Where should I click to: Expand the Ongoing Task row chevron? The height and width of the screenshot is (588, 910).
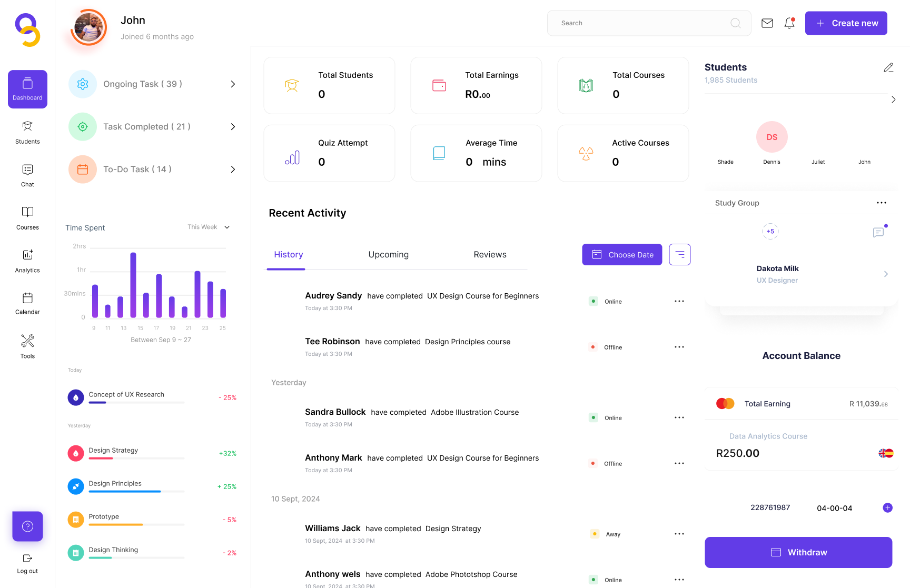(233, 84)
